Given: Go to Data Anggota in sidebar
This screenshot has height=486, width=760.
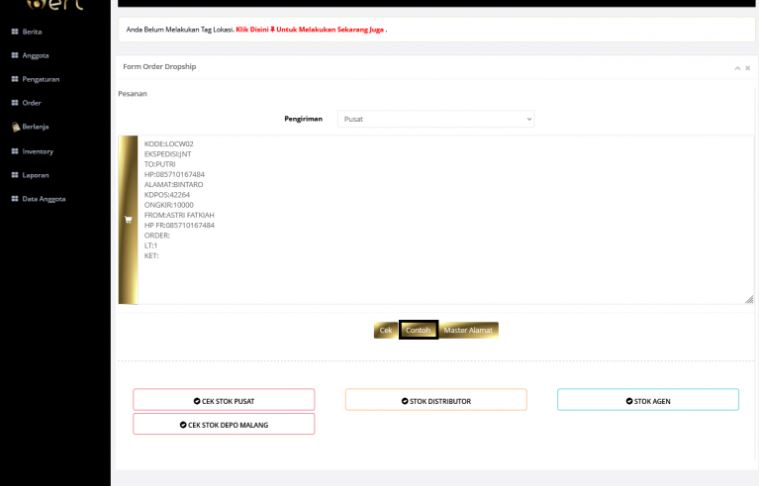Looking at the screenshot, I should pyautogui.click(x=43, y=199).
